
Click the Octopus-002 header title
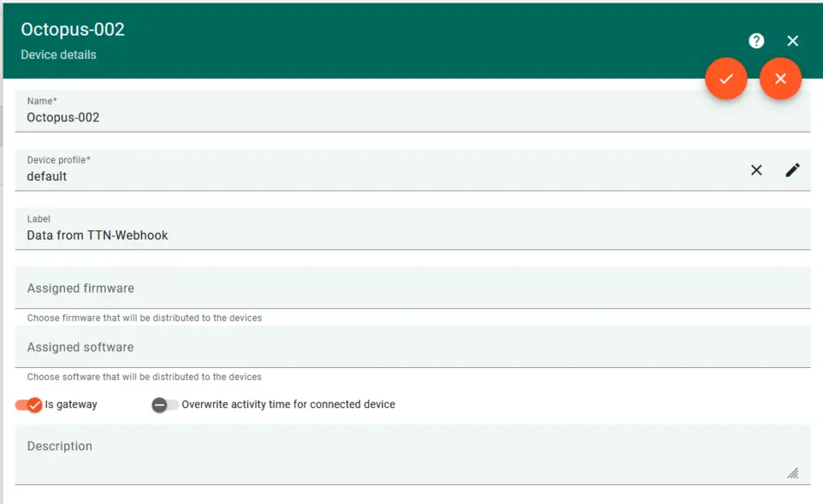click(73, 29)
